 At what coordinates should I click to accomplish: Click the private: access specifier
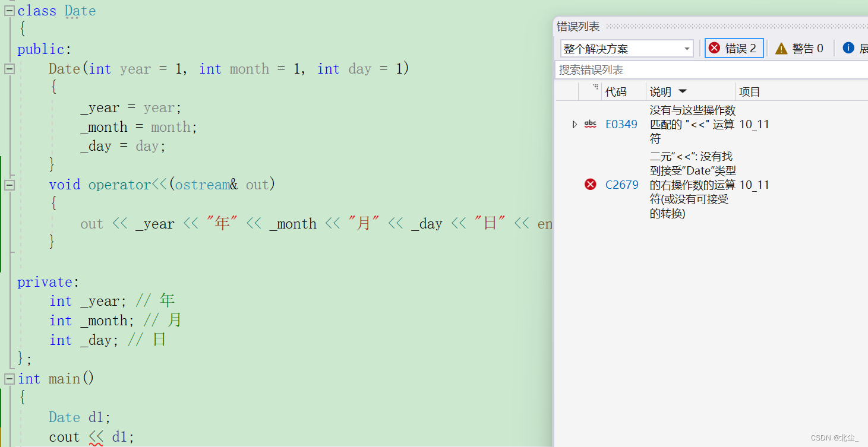click(49, 282)
